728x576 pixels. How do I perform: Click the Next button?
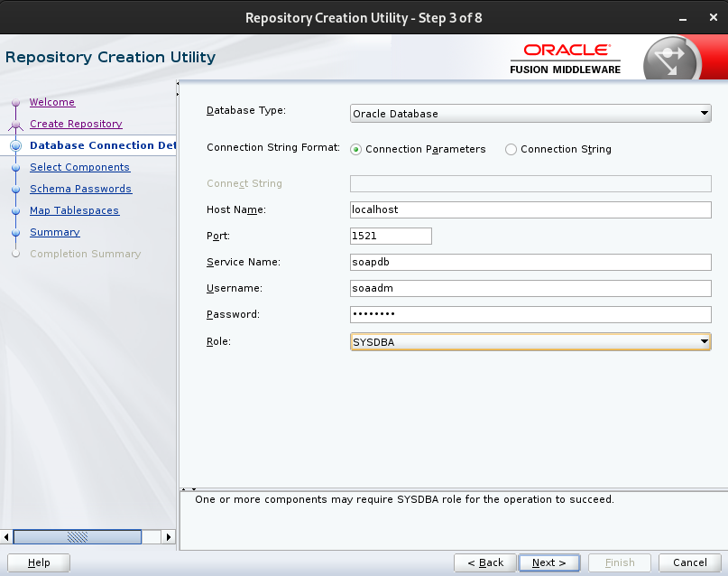pos(548,562)
